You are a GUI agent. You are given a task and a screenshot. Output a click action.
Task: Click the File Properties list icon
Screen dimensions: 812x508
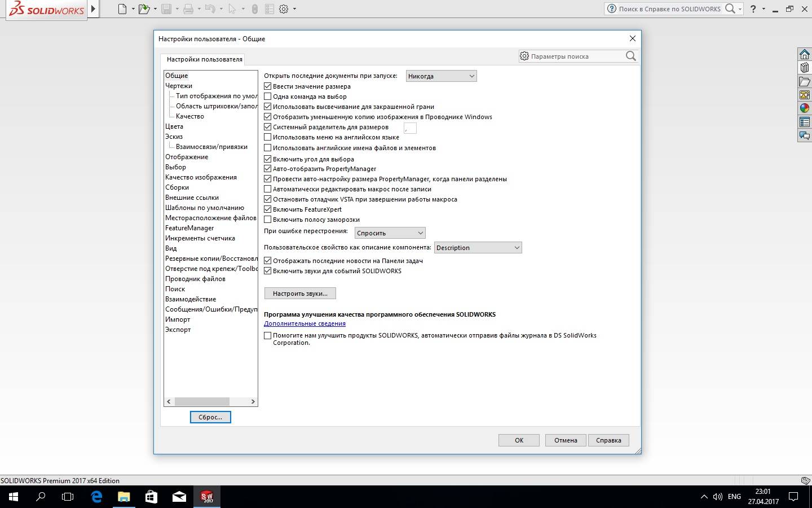coord(270,9)
